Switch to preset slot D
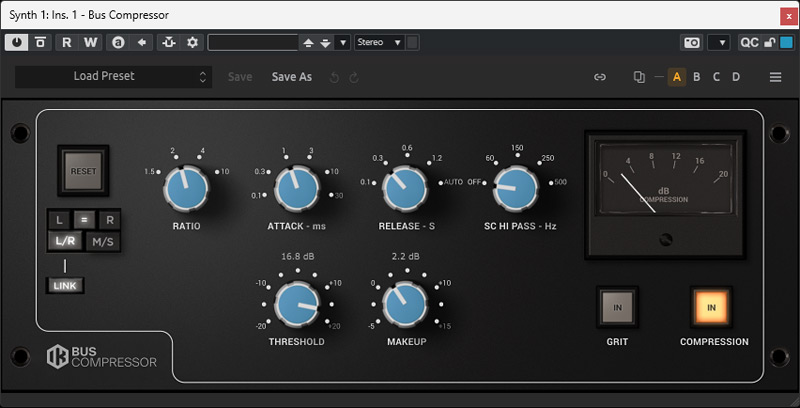The image size is (800, 408). pyautogui.click(x=736, y=77)
